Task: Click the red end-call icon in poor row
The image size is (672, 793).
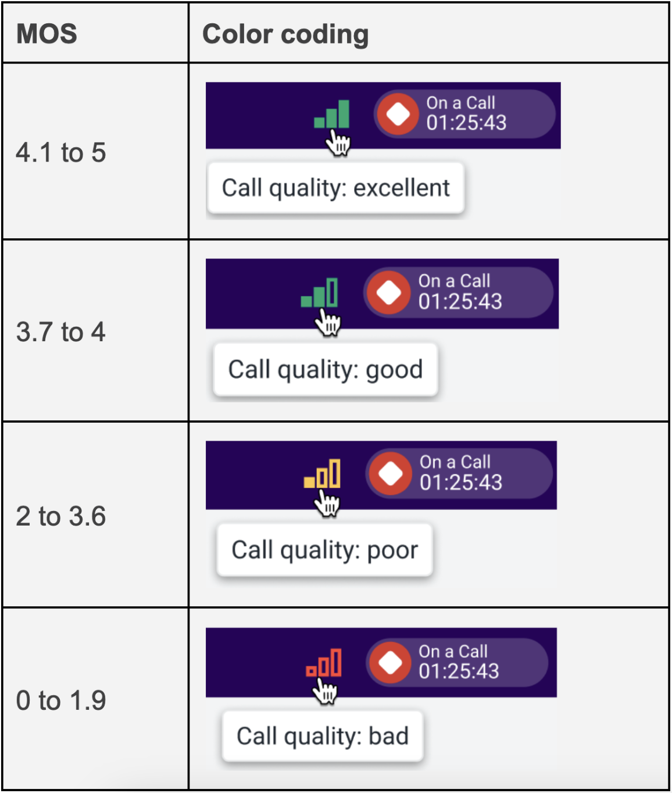Action: [x=391, y=473]
